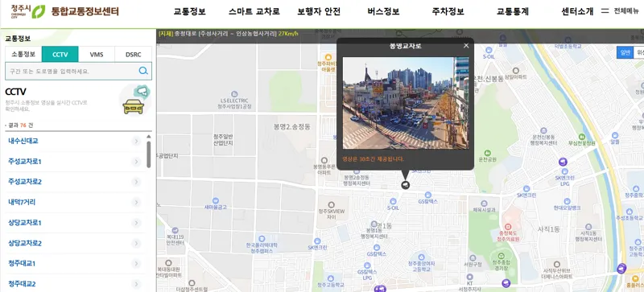Expand the 상당교차로1 row arrow

coord(136,223)
